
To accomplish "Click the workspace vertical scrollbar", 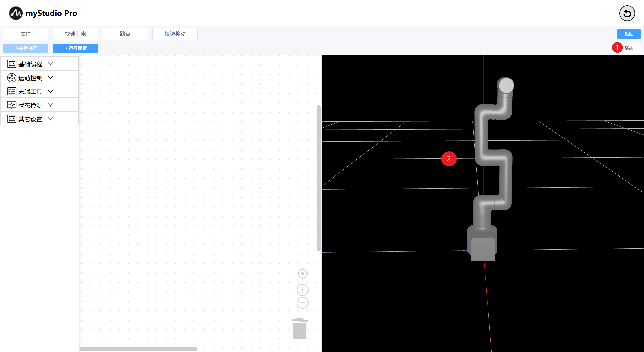I will tap(319, 178).
